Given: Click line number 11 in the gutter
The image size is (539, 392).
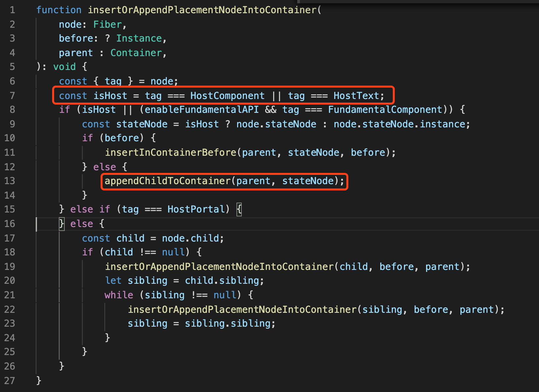Looking at the screenshot, I should [x=10, y=152].
